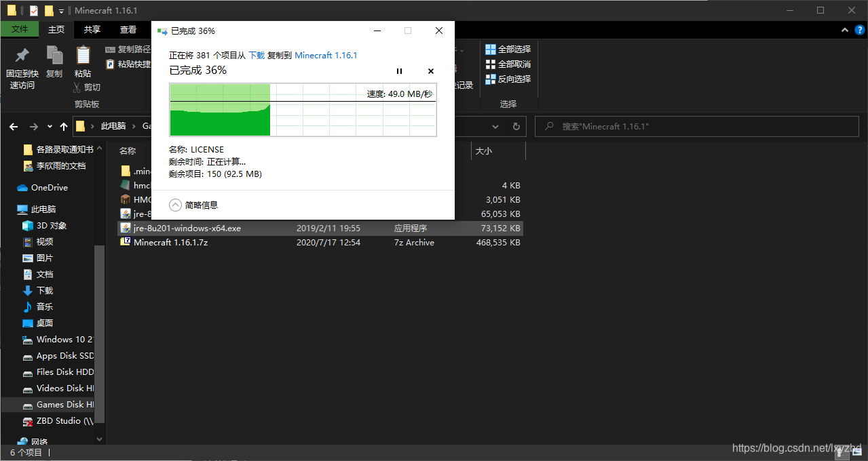868x461 pixels.
Task: Click the Minecraft 1.16.1 destination link
Action: (326, 56)
